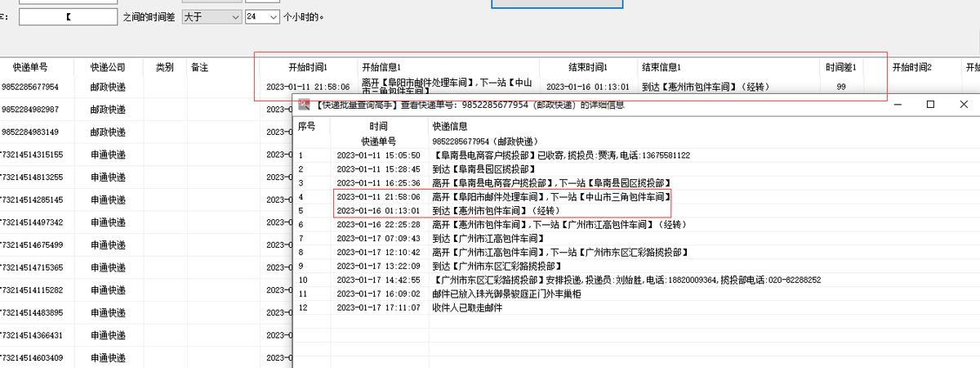The height and width of the screenshot is (368, 980).
Task: Click the 备注 column header
Action: pyautogui.click(x=199, y=67)
